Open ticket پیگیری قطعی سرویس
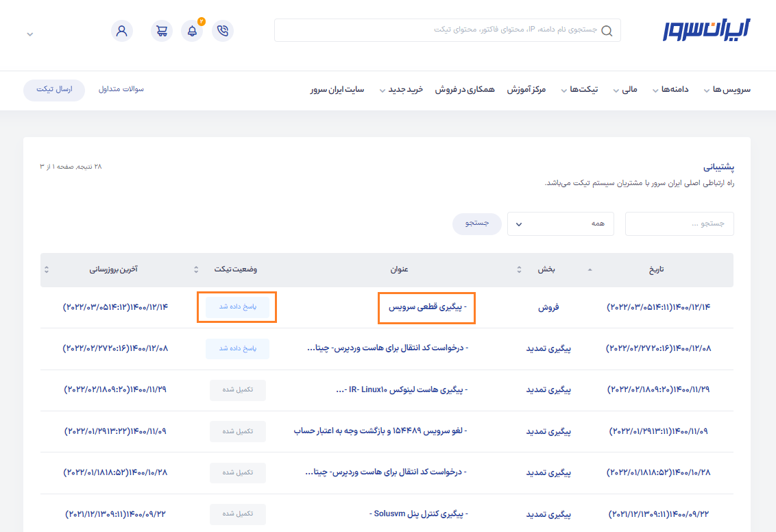Viewport: 776px width, 532px height. click(427, 308)
